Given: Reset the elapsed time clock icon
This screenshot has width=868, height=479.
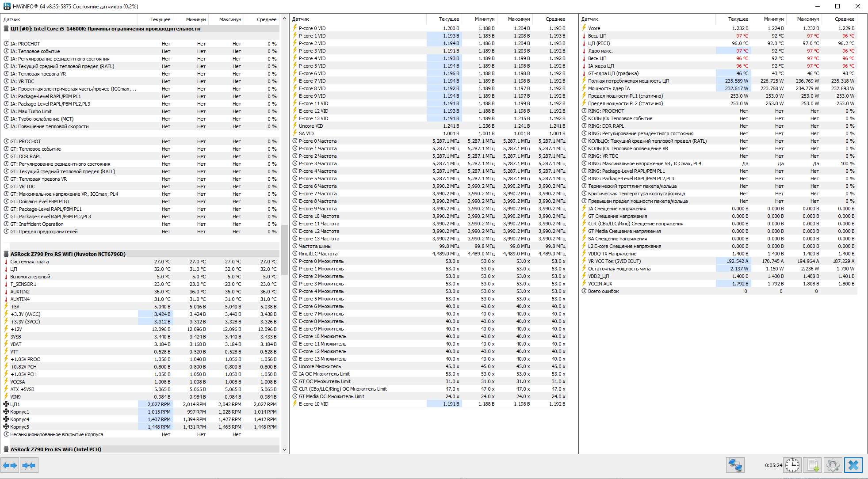Looking at the screenshot, I should (x=792, y=465).
